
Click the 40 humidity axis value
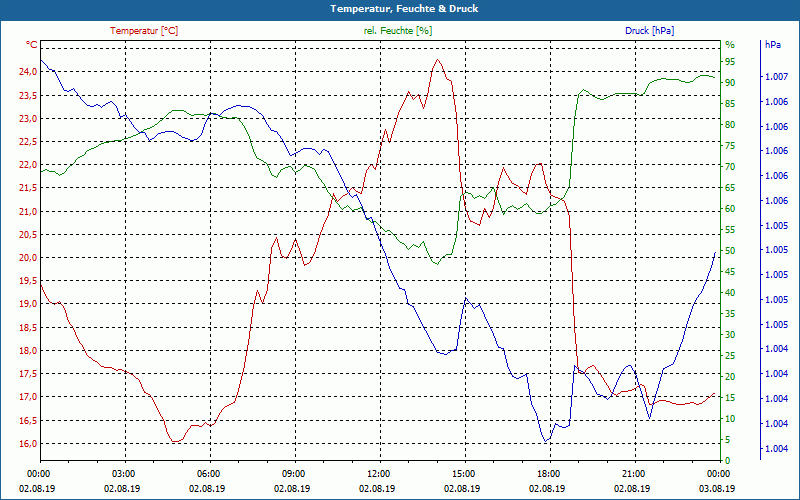click(730, 293)
